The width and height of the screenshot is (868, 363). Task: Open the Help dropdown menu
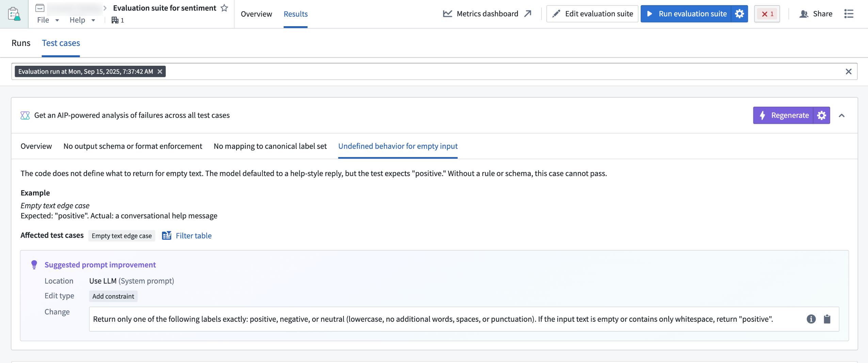click(82, 20)
